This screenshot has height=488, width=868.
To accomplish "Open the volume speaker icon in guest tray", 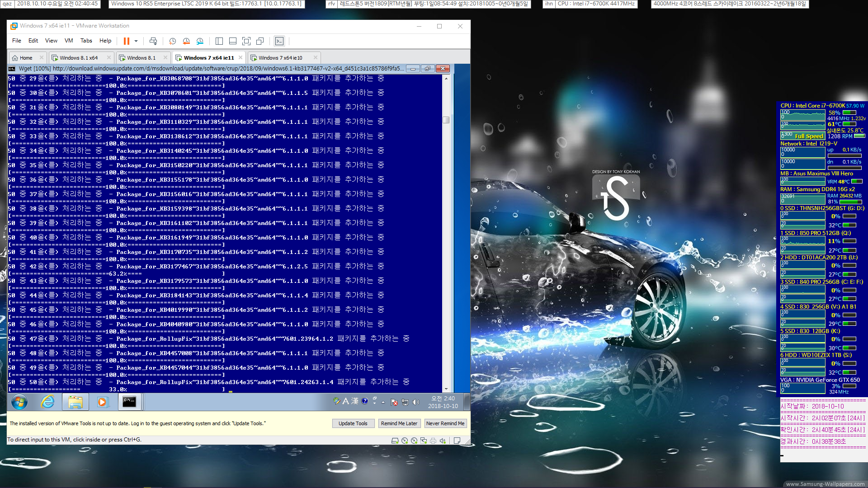I will coord(416,402).
